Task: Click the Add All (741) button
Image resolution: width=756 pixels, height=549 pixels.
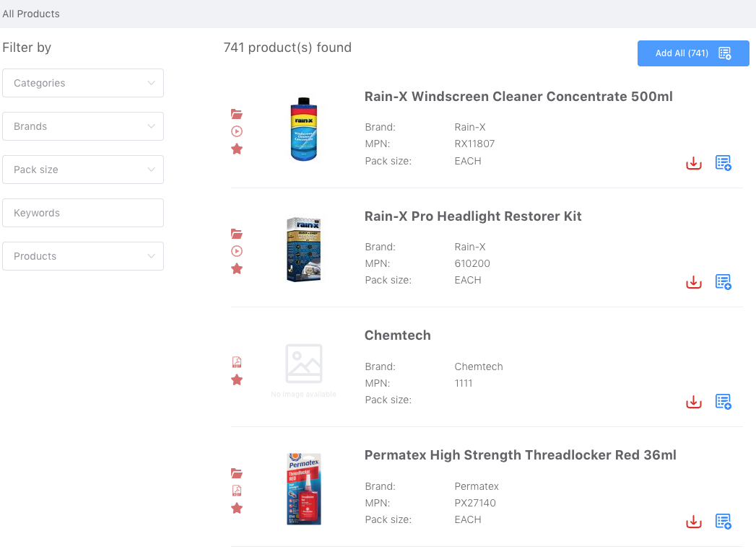Action: pyautogui.click(x=693, y=53)
